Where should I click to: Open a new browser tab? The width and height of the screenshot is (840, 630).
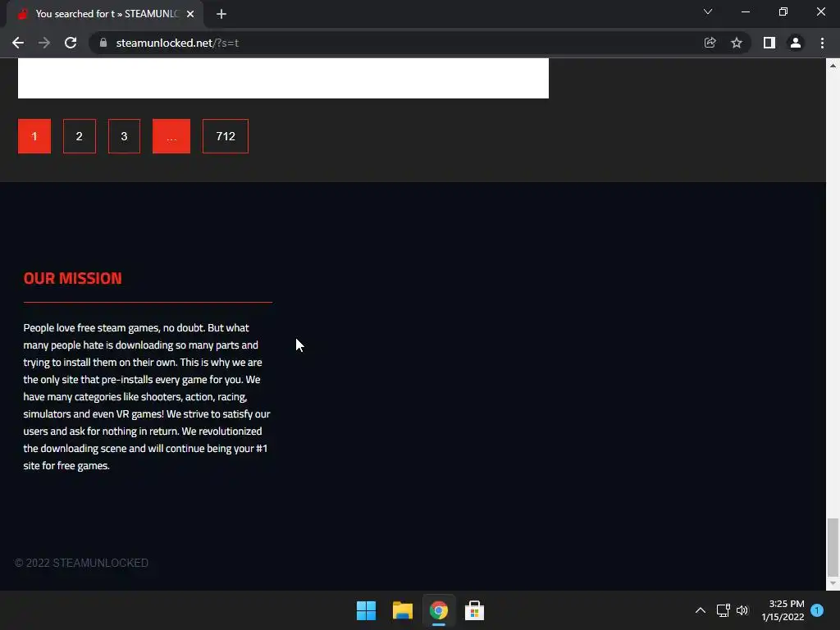point(221,14)
